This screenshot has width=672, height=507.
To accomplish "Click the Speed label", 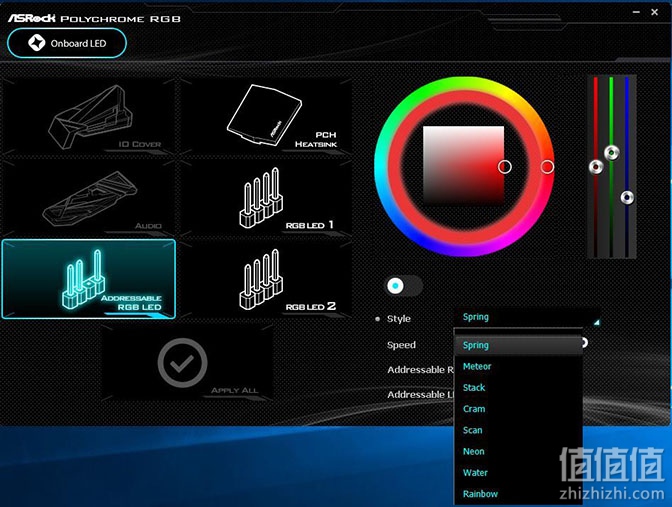I will click(x=401, y=345).
